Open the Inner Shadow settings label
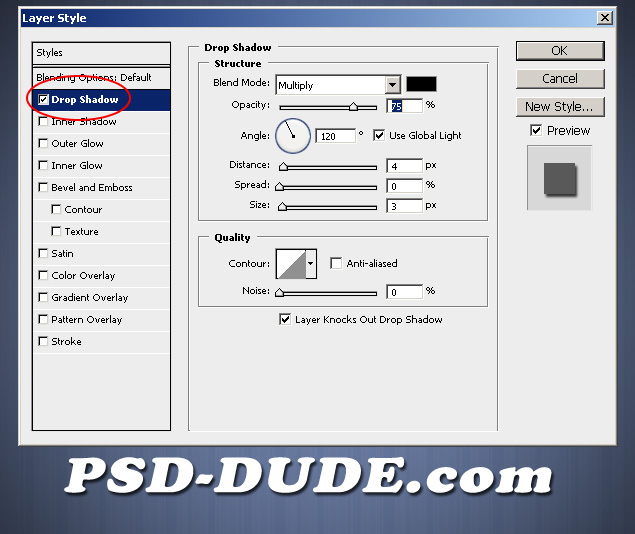Image resolution: width=635 pixels, height=534 pixels. 84,121
